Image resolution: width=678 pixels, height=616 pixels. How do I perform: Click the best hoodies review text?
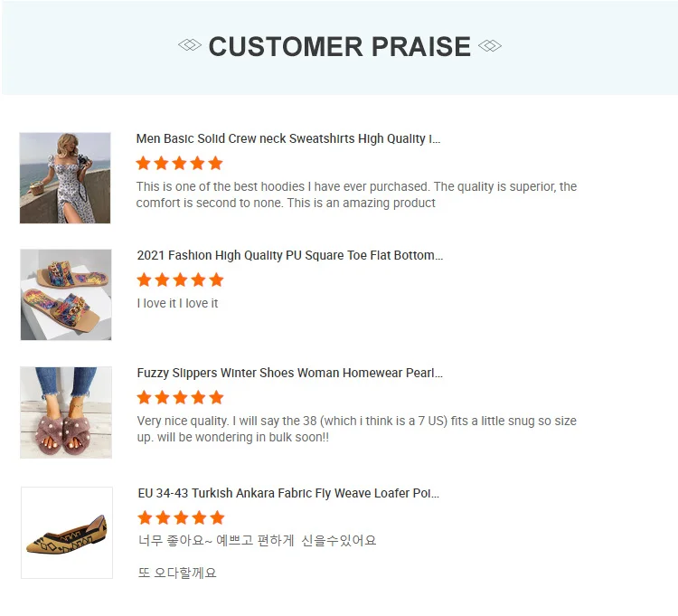356,195
